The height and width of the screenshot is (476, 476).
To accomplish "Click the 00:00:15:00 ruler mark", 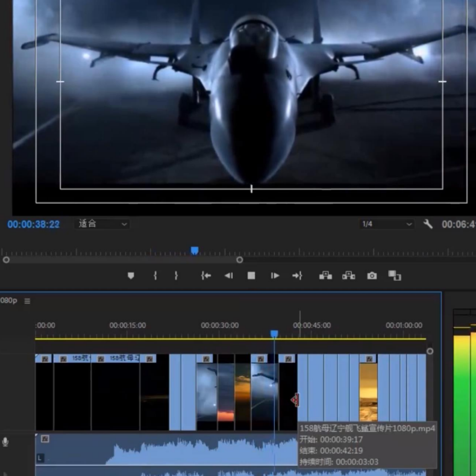I will pos(127,325).
